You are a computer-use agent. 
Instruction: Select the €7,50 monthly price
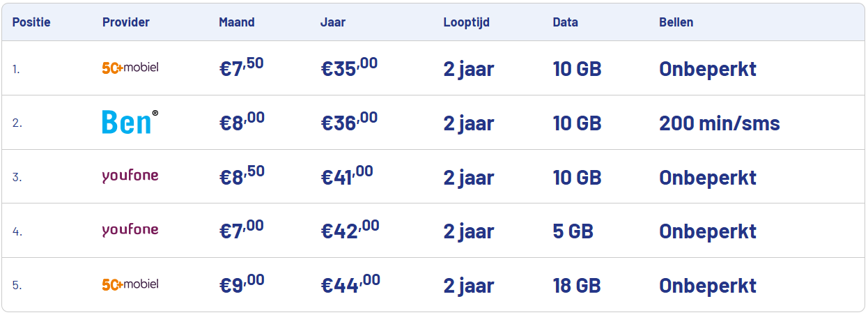point(242,68)
